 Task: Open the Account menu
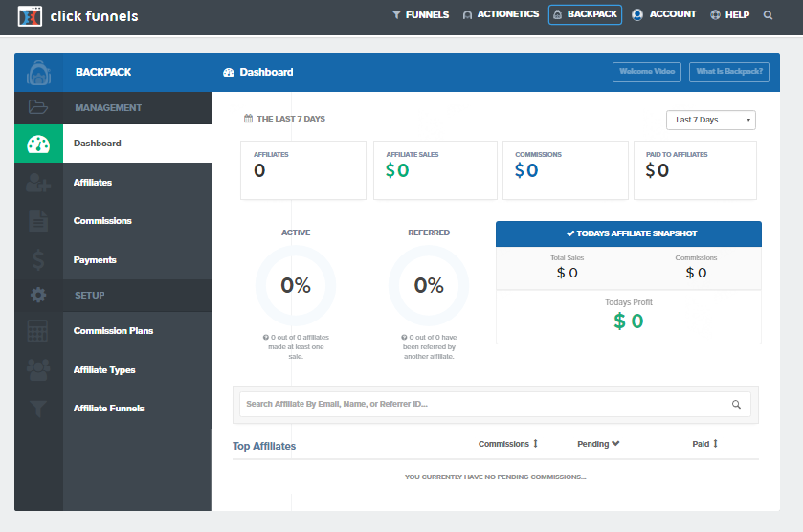pos(664,14)
